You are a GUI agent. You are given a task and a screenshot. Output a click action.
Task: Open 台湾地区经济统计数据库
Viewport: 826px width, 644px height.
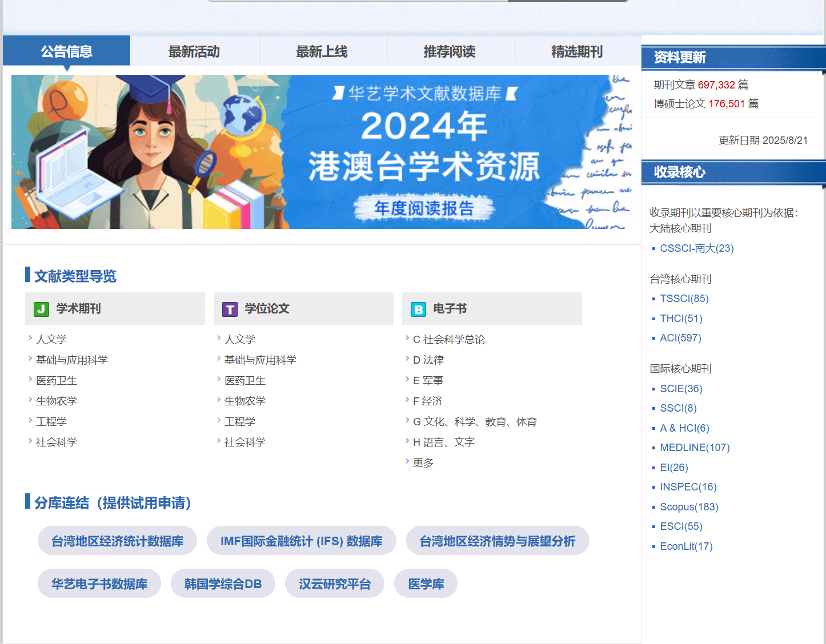(x=117, y=540)
